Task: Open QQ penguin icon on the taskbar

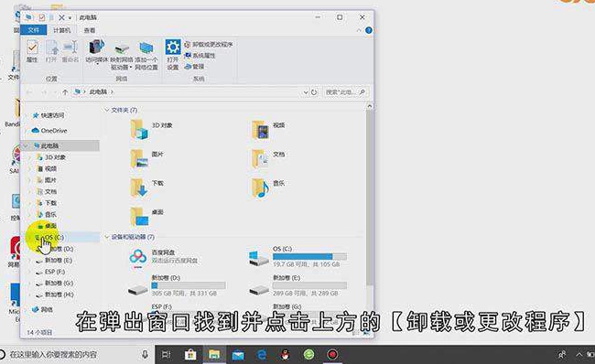Action: pyautogui.click(x=286, y=355)
